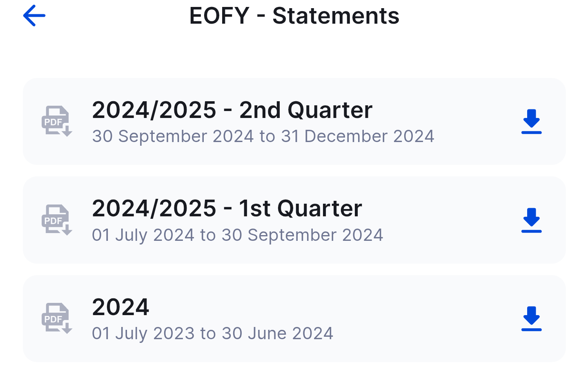The height and width of the screenshot is (369, 588).
Task: Click "01 July 2023 to 30 June 2024"
Action: 212,333
